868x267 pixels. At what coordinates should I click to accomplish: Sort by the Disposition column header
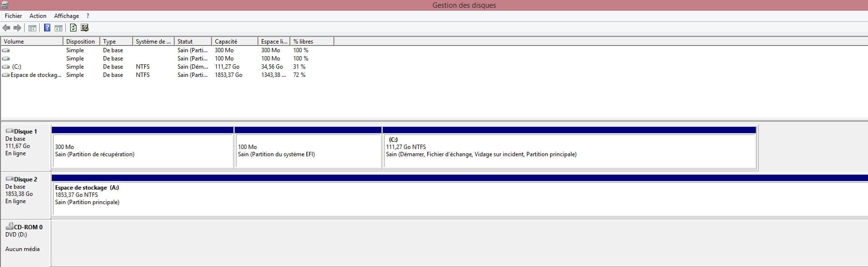click(x=81, y=42)
